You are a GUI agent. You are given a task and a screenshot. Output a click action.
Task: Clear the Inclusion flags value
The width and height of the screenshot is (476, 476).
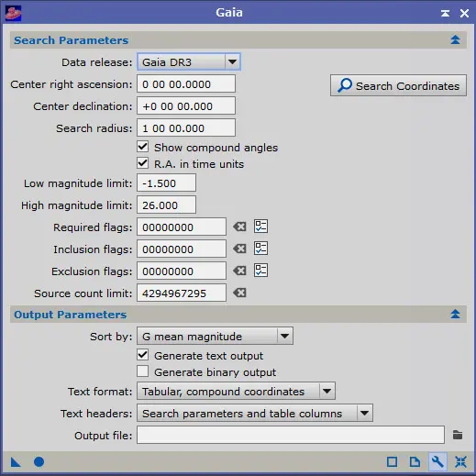pyautogui.click(x=239, y=249)
